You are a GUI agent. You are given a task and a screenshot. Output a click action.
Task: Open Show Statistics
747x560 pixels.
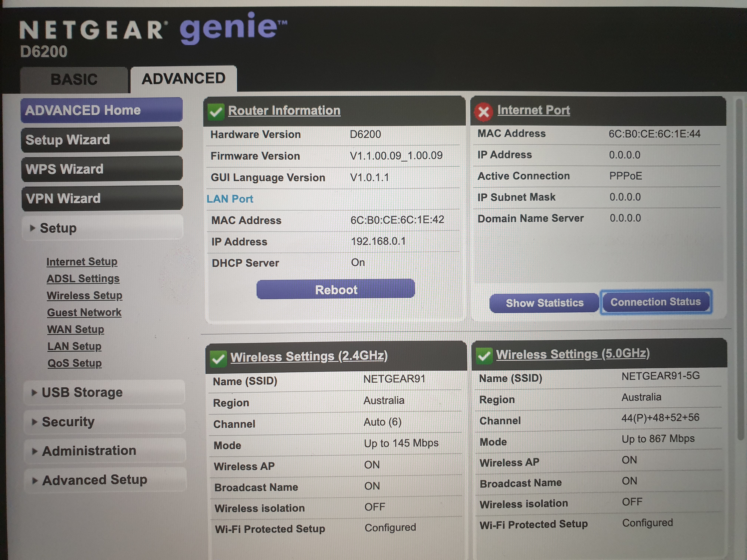[x=544, y=302]
